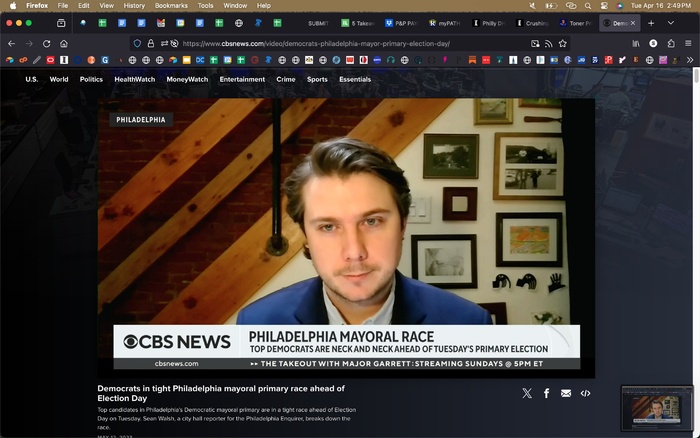This screenshot has height=438, width=700.
Task: Go back to the previous page
Action: pos(12,44)
